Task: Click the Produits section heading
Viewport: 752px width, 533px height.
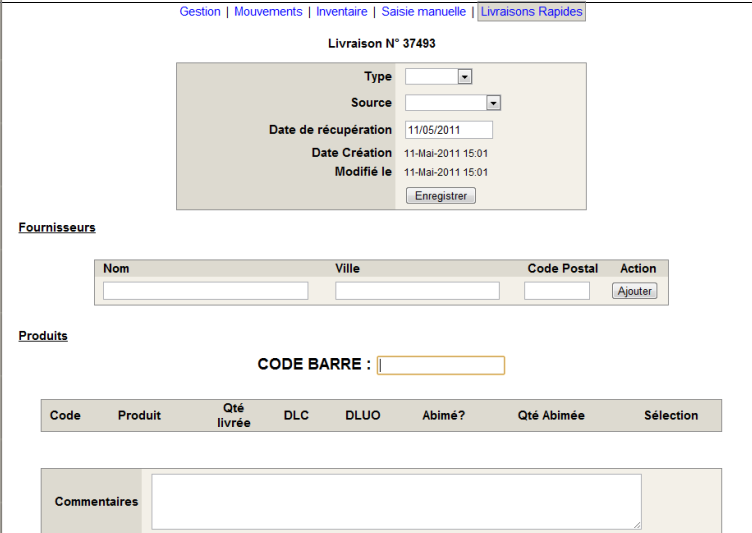Action: click(43, 336)
